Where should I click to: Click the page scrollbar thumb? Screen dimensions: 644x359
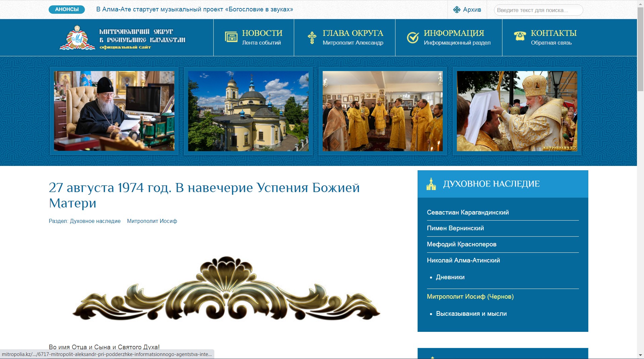coord(641,49)
